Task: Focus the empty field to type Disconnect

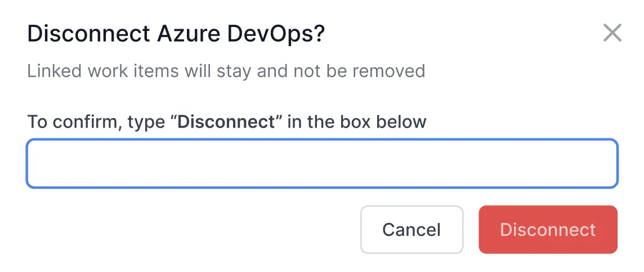Action: (322, 164)
